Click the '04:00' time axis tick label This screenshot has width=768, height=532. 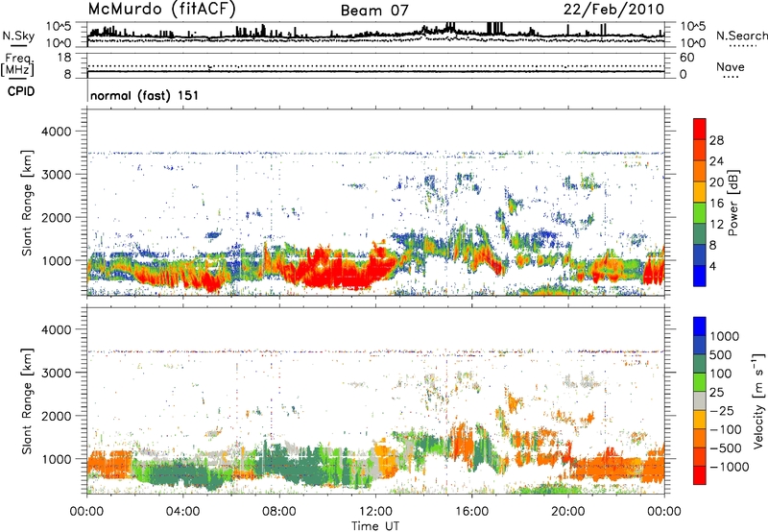[182, 512]
